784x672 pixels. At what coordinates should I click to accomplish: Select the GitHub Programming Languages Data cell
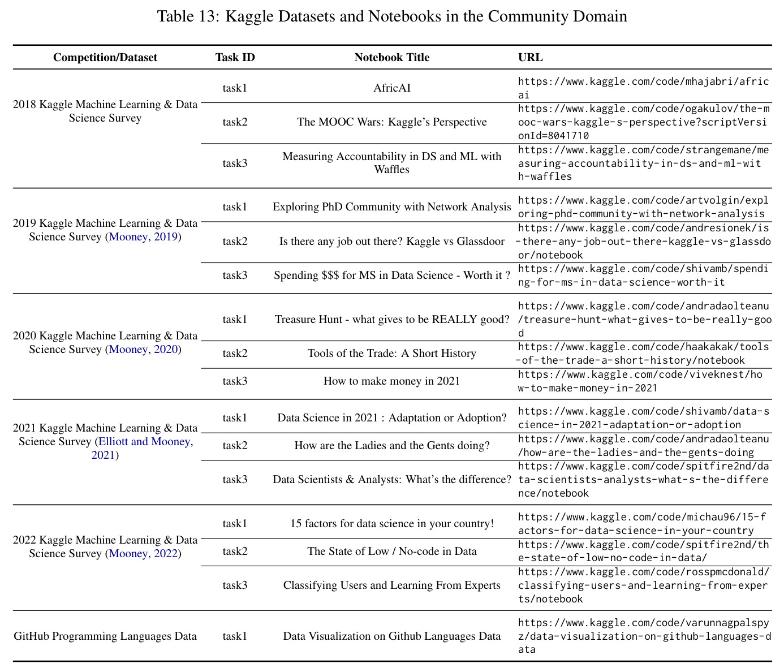tap(105, 636)
